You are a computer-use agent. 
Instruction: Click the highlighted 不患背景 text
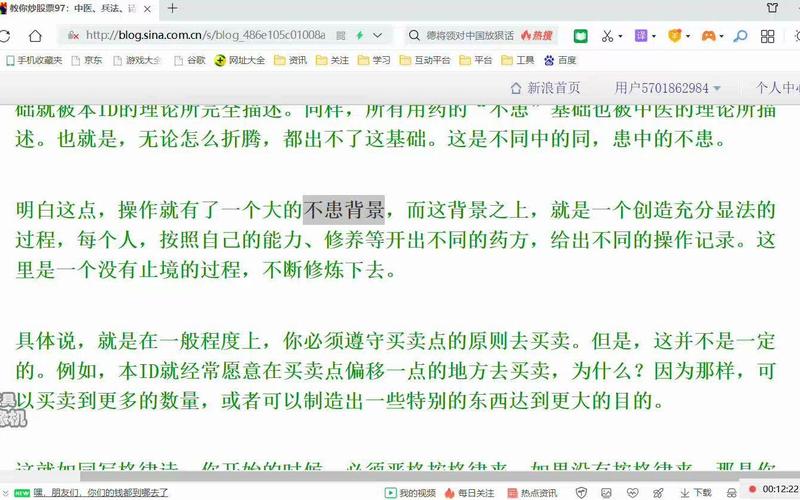pos(344,210)
